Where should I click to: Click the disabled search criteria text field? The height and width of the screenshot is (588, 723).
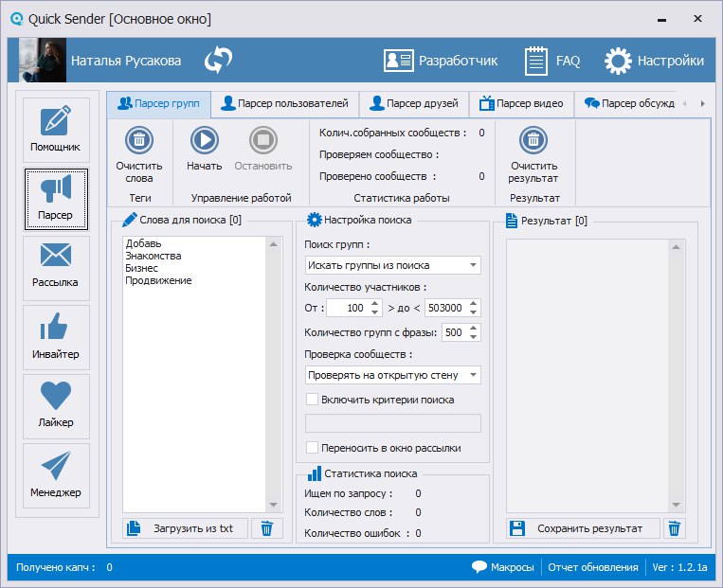pyautogui.click(x=393, y=423)
